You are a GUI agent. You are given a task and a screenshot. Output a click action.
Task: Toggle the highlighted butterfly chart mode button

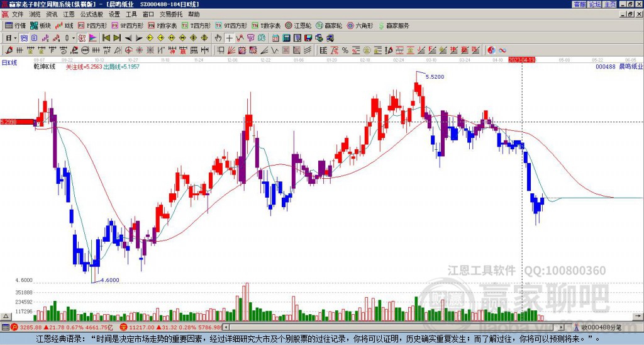tap(25, 38)
